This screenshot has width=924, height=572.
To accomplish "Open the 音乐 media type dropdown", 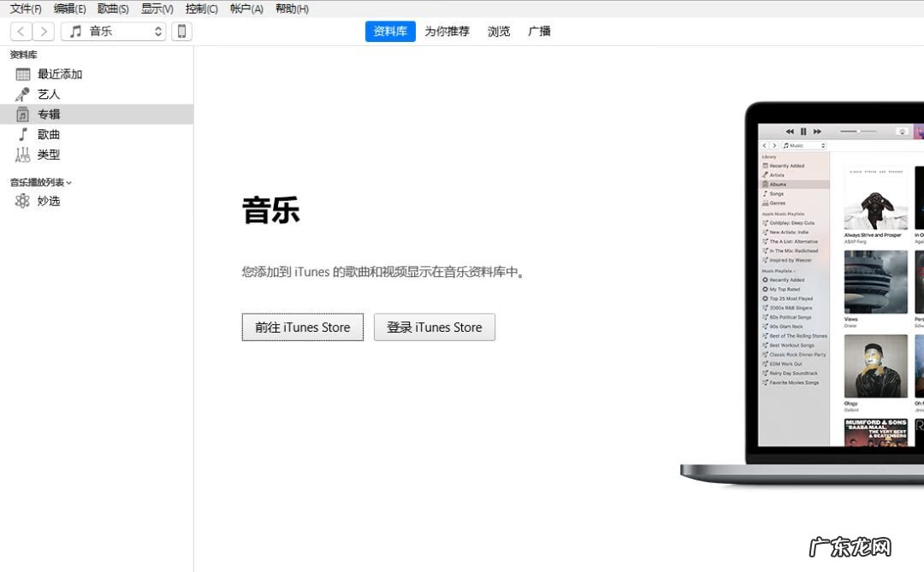I will coord(113,32).
